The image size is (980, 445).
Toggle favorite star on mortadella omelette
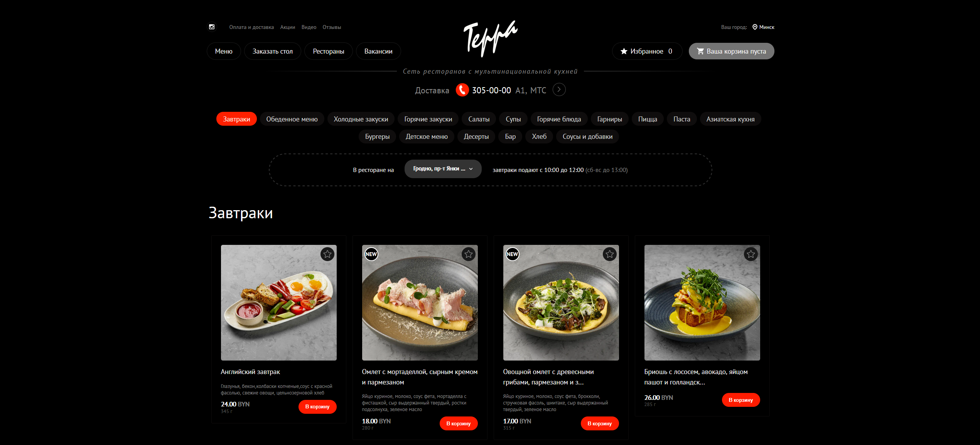pos(469,254)
